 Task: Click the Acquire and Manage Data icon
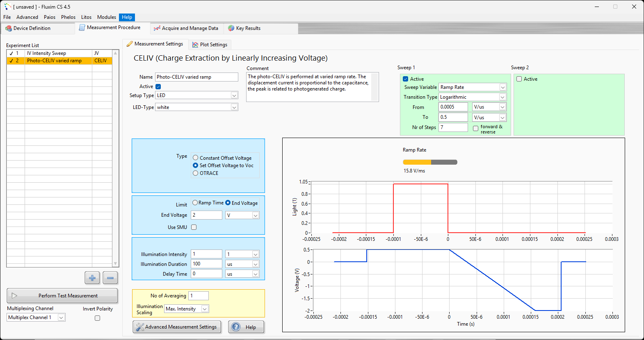(157, 28)
